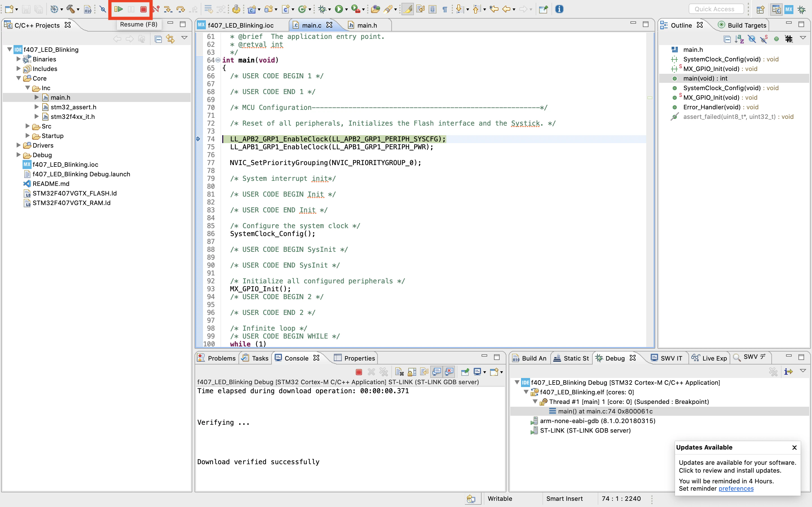Collapse the main function with the fold marker

tap(218, 60)
